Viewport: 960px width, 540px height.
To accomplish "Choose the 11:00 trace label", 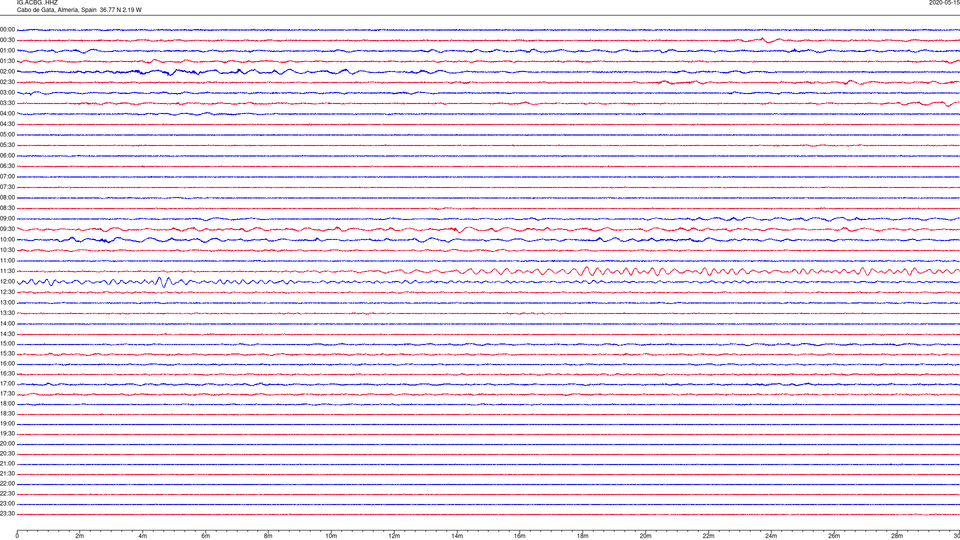I will [7, 261].
